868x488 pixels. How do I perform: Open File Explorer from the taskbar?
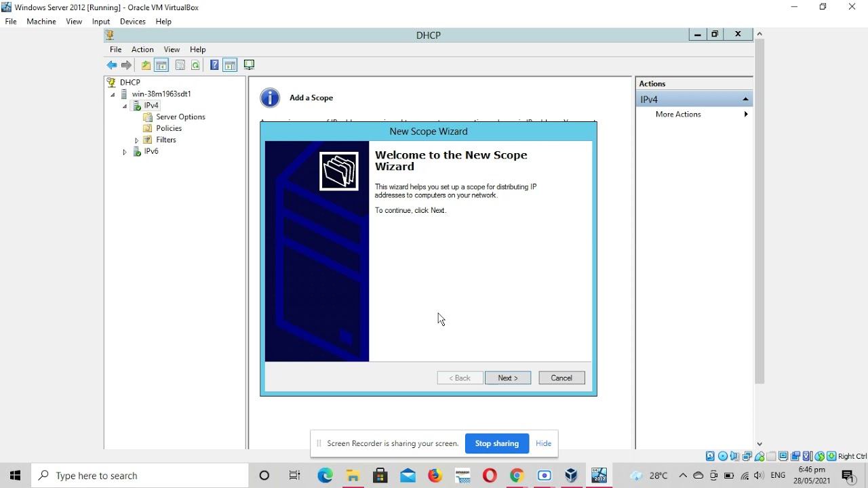pos(353,476)
